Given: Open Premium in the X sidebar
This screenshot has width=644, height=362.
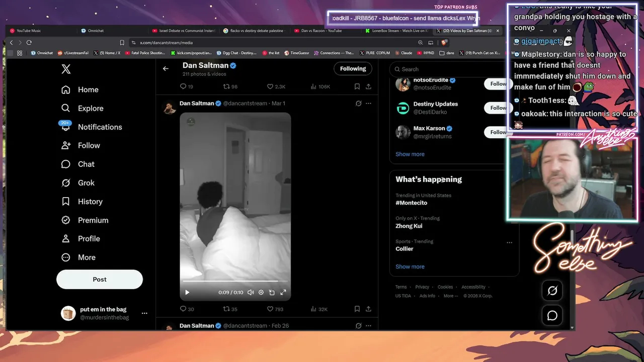Looking at the screenshot, I should click(85, 220).
